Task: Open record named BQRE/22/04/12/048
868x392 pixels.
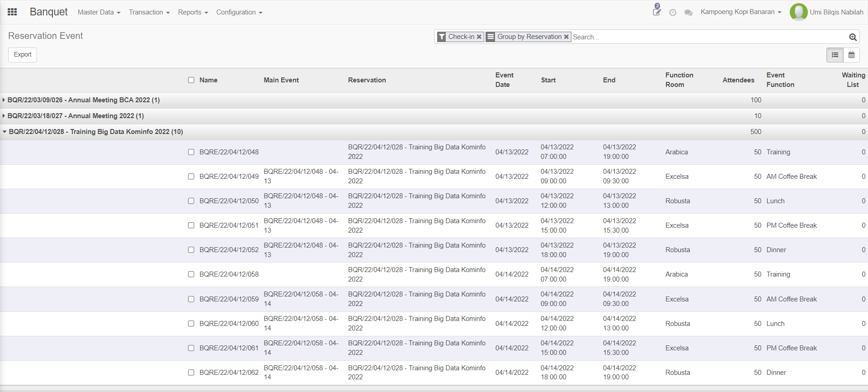Action: (229, 152)
